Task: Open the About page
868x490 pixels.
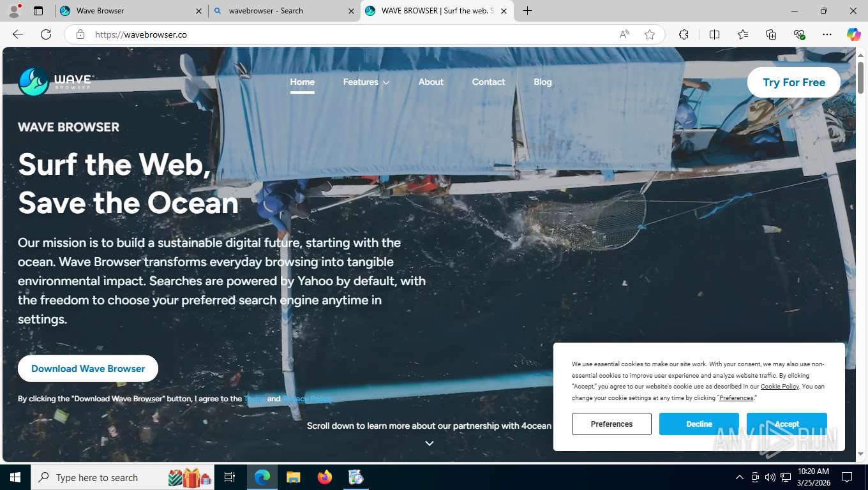Action: pos(431,82)
